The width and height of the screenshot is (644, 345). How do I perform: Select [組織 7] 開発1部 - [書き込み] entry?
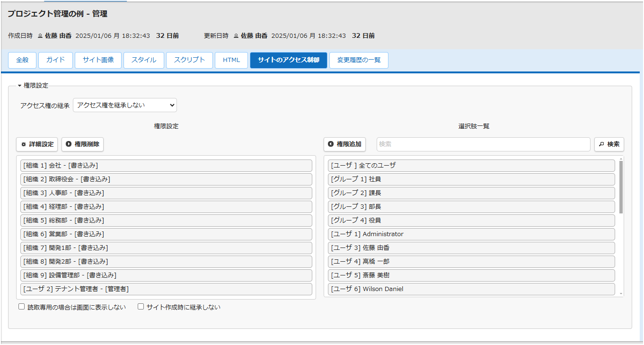click(x=166, y=248)
